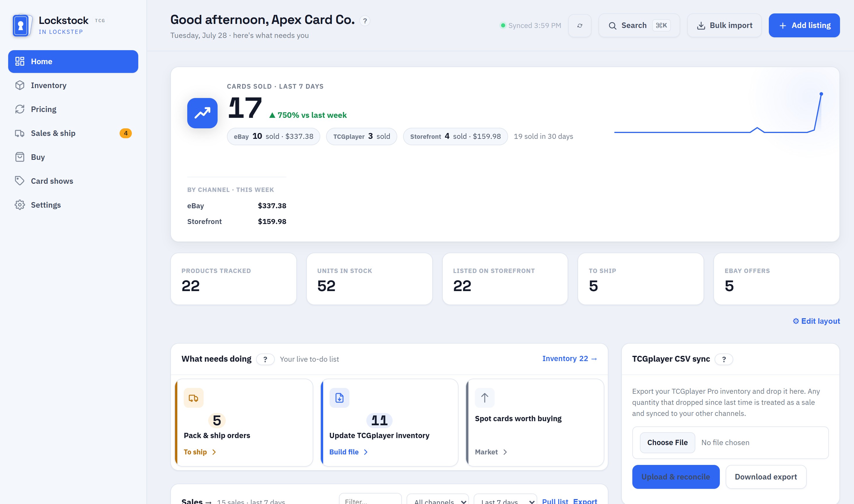Image resolution: width=854 pixels, height=504 pixels.
Task: Go to the Inventory section
Action: [73, 85]
